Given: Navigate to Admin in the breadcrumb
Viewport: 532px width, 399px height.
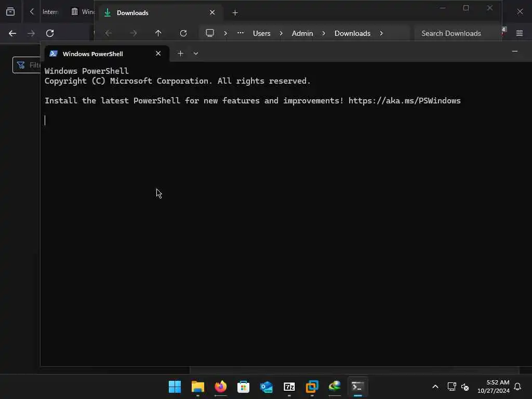Looking at the screenshot, I should tap(302, 33).
